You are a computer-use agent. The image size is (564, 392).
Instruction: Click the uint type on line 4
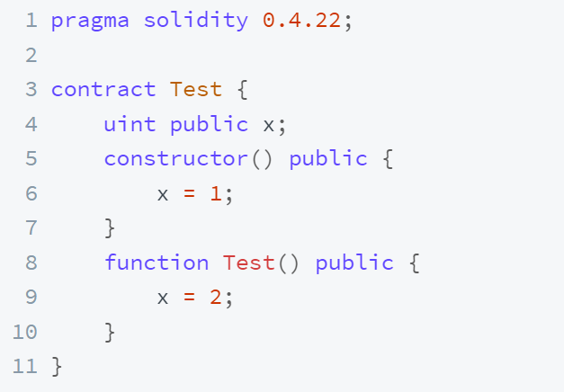(x=130, y=124)
